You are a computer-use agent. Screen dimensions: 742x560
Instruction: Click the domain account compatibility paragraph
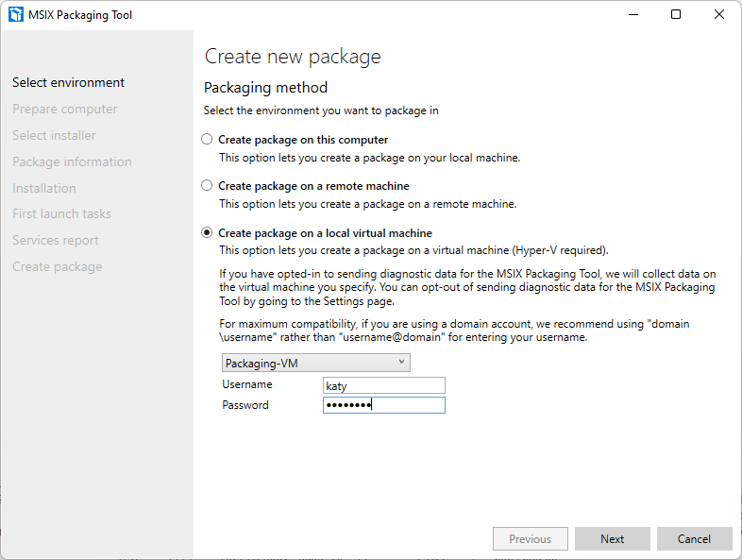tap(454, 331)
